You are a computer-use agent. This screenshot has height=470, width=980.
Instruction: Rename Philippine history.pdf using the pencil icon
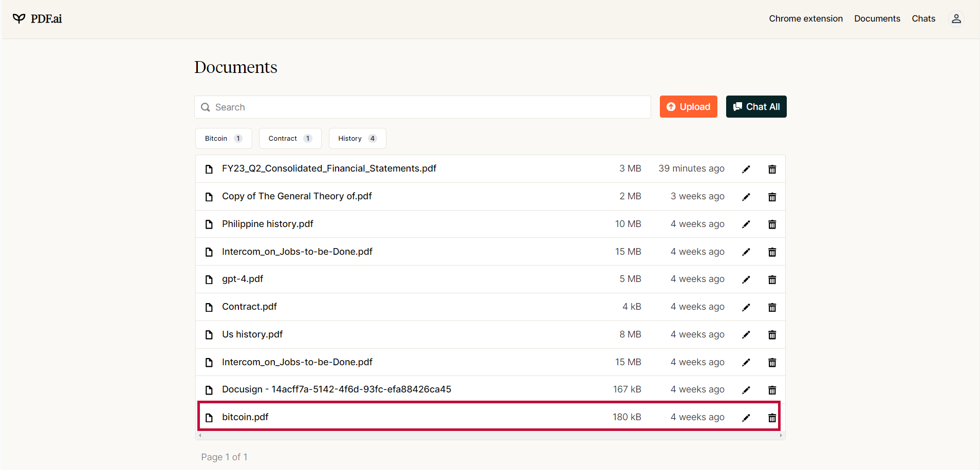(x=746, y=224)
